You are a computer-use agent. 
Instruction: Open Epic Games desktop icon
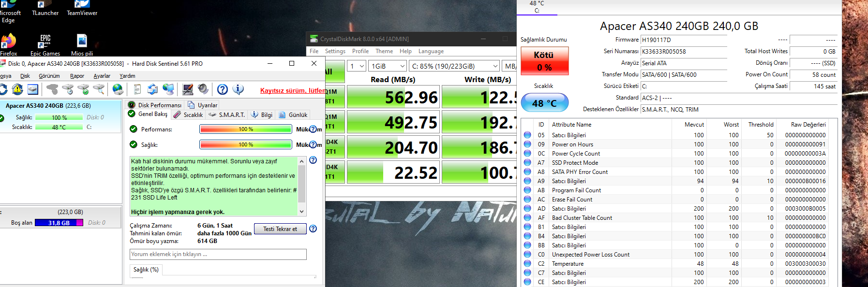point(45,45)
